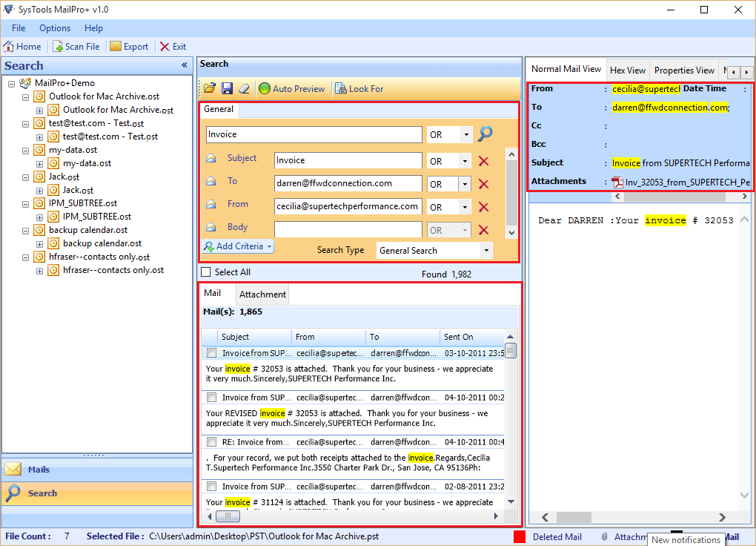Open the PDF attachment icon in header
This screenshot has height=546, width=756.
point(617,182)
